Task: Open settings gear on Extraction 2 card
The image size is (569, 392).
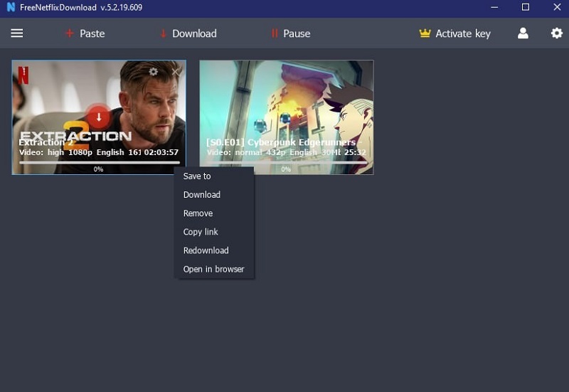Action: click(x=153, y=72)
